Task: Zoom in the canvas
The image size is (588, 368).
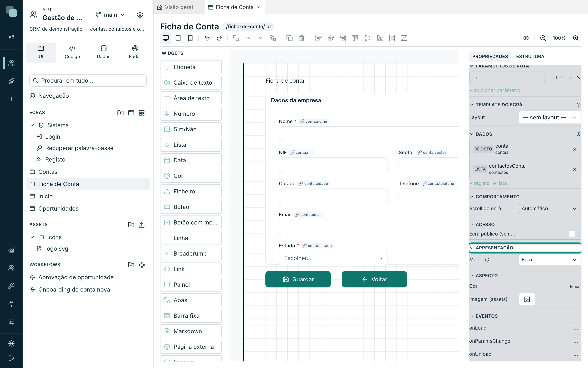Action: (576, 38)
